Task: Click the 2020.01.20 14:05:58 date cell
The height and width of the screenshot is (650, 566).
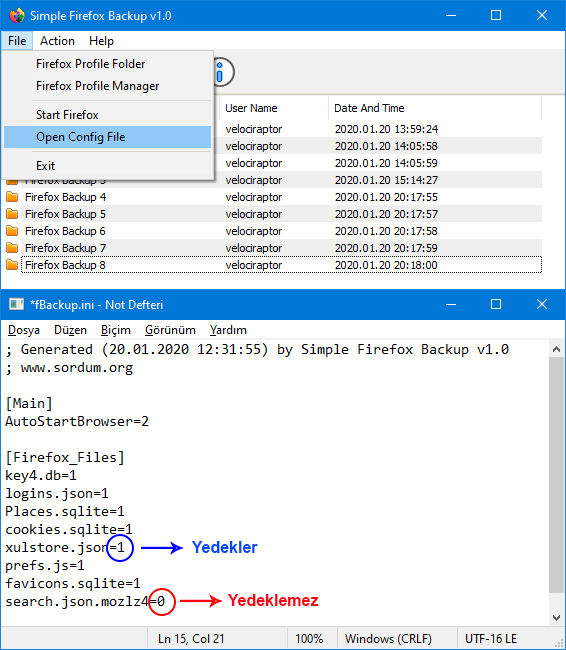Action: point(386,146)
